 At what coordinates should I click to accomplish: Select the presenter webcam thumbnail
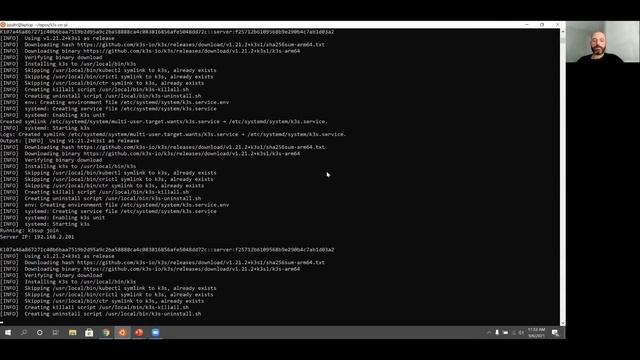(603, 42)
